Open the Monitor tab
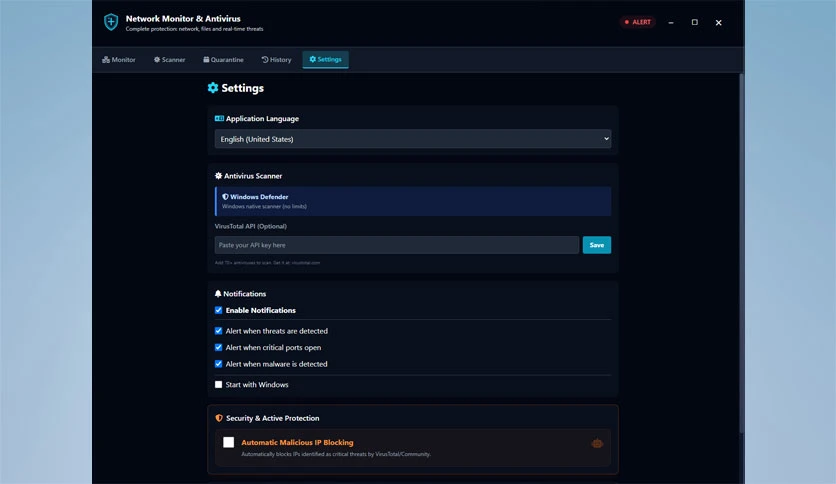The width and height of the screenshot is (836, 484). (118, 60)
